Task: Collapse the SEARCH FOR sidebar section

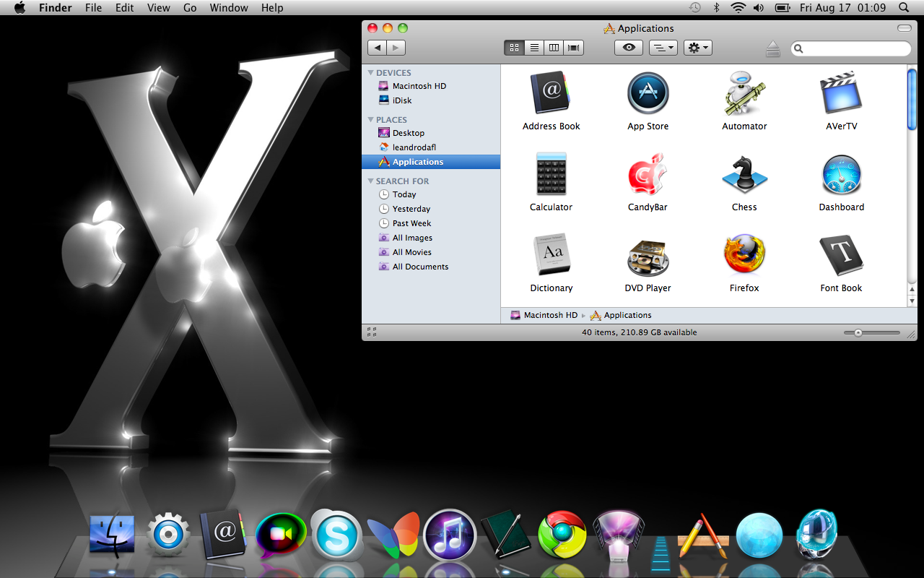Action: pyautogui.click(x=370, y=181)
